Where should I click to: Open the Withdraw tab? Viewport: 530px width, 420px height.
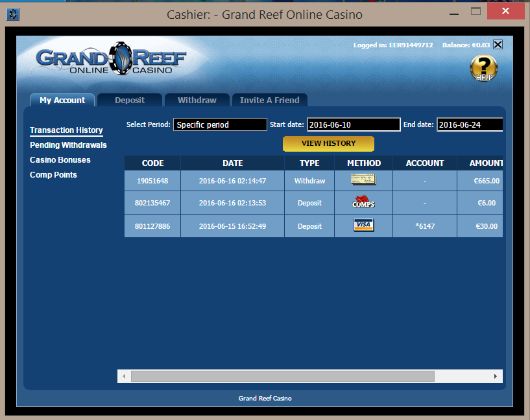(197, 100)
